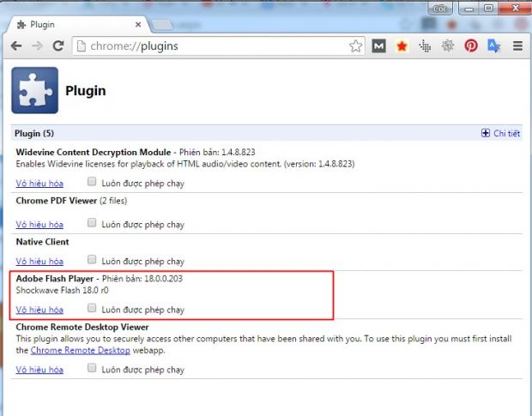Open the Pinterest extension
Image resolution: width=532 pixels, height=416 pixels.
[471, 46]
